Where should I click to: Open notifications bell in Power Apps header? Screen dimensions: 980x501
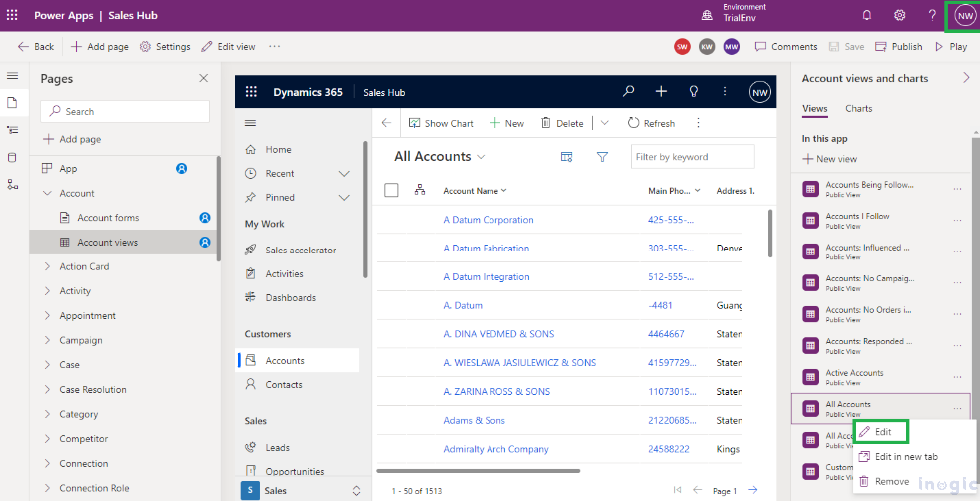(x=867, y=16)
